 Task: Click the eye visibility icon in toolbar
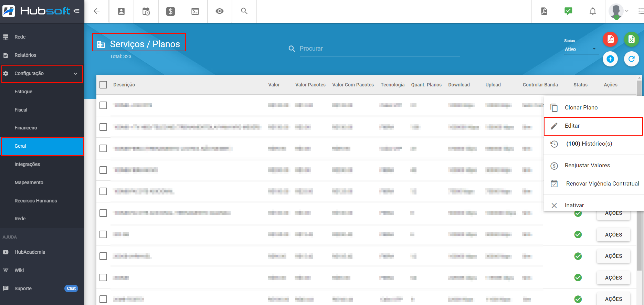(x=220, y=11)
